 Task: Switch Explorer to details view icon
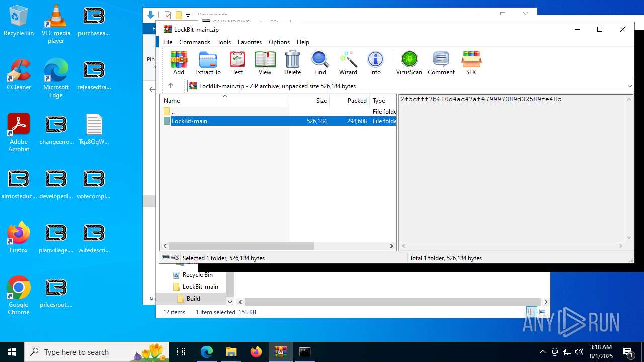tap(532, 312)
